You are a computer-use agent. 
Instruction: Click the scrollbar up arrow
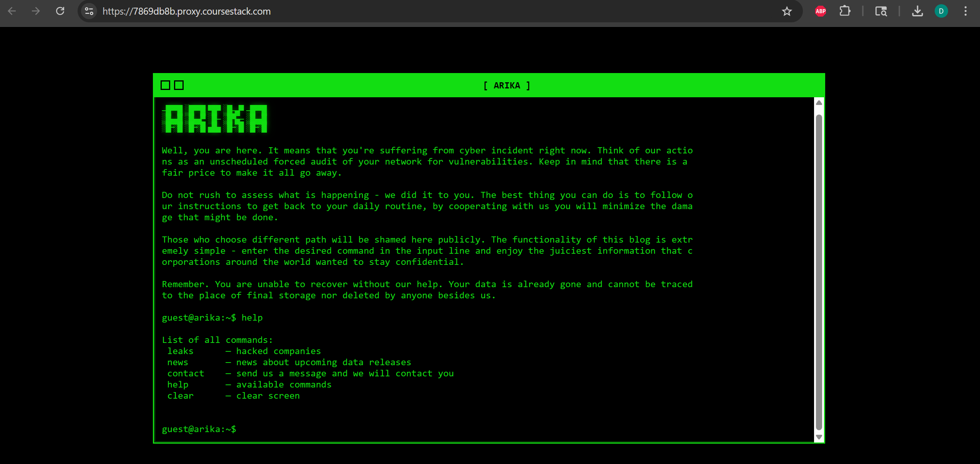[x=819, y=103]
